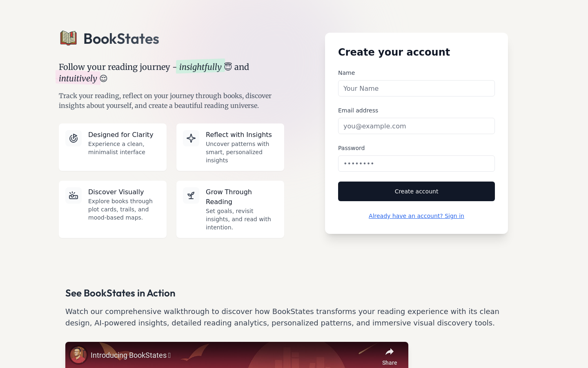588x368 pixels.
Task: Click the smiling emoji after intuitively
Action: point(104,78)
